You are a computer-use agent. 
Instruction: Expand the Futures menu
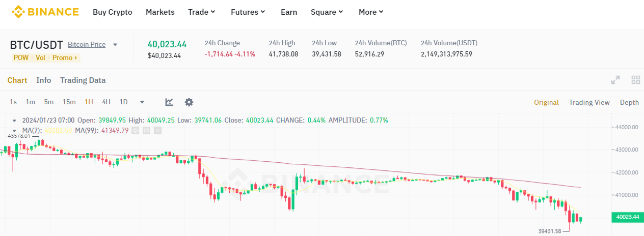tap(248, 12)
